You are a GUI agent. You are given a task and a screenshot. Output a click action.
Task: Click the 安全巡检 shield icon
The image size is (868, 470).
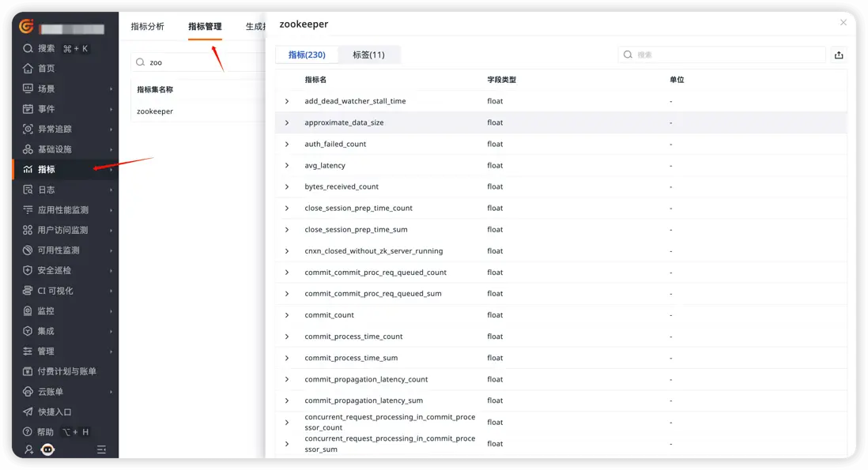(x=28, y=270)
